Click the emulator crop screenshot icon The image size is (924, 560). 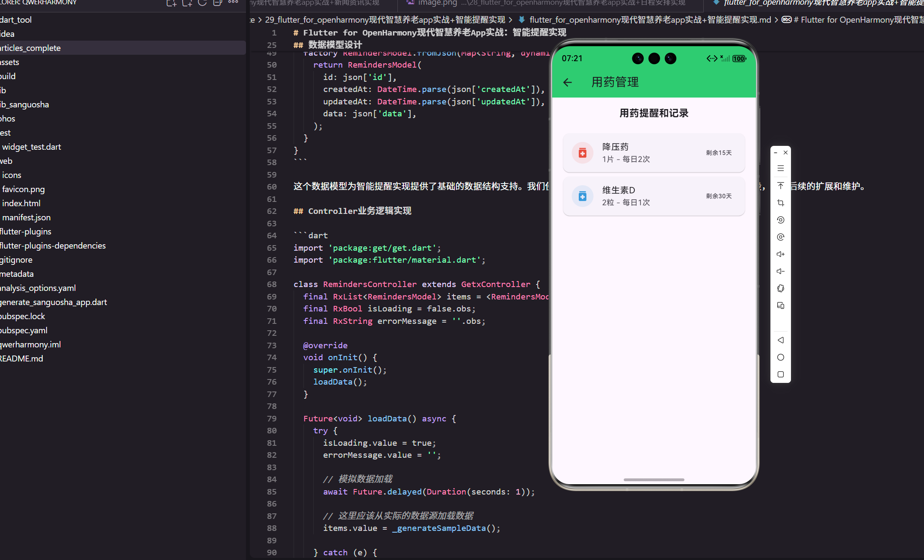(780, 203)
